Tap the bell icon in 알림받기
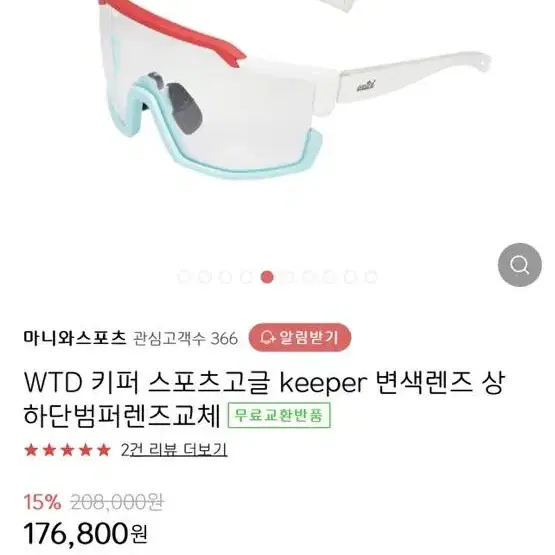The image size is (555, 555). click(267, 337)
